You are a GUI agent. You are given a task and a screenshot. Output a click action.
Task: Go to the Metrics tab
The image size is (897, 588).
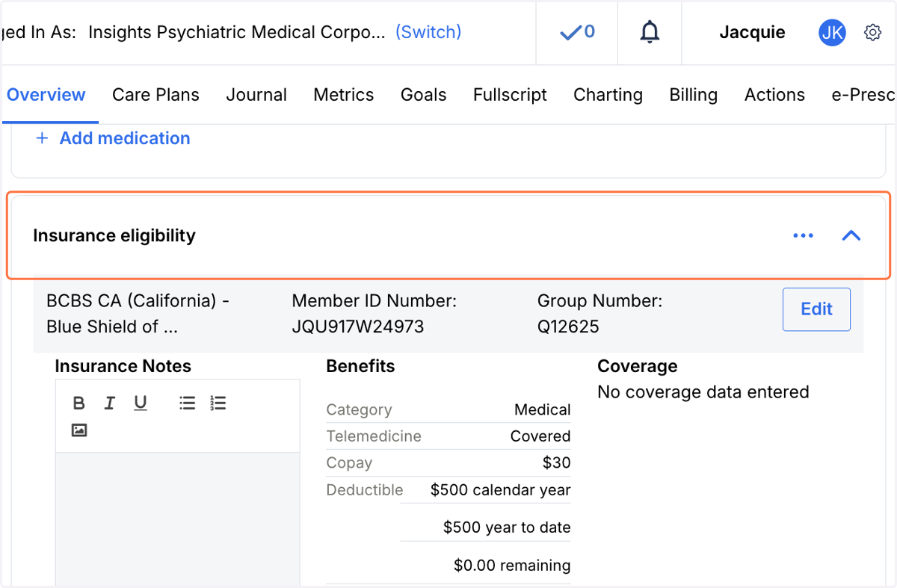point(344,95)
